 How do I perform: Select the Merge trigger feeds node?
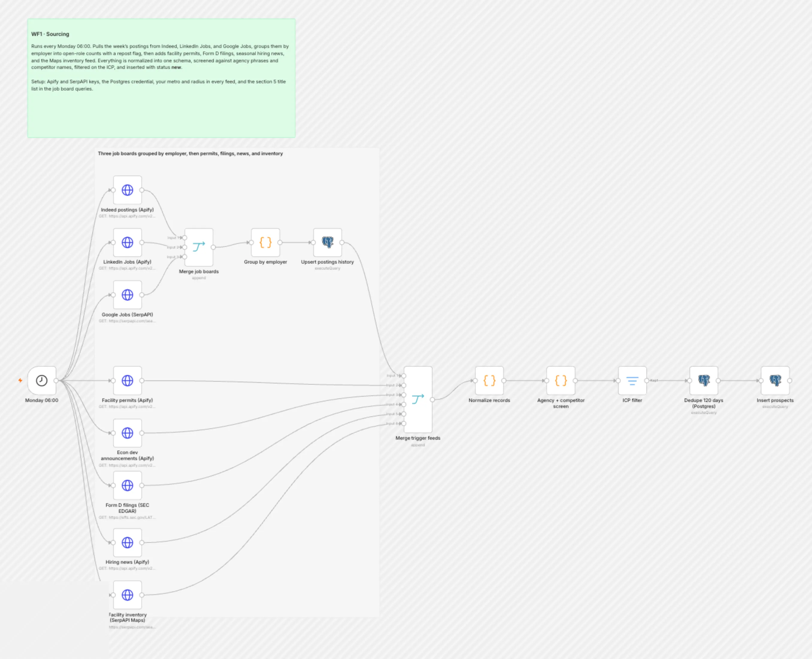418,399
